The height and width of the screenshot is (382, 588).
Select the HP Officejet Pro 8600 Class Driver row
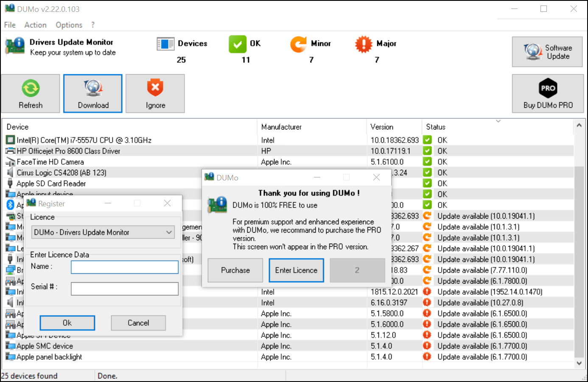click(x=288, y=151)
